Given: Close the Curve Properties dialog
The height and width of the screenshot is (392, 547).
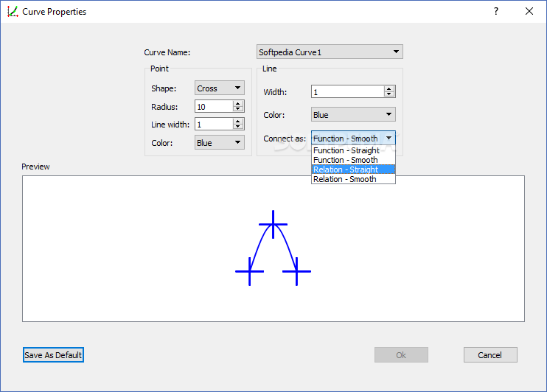Looking at the screenshot, I should point(529,12).
